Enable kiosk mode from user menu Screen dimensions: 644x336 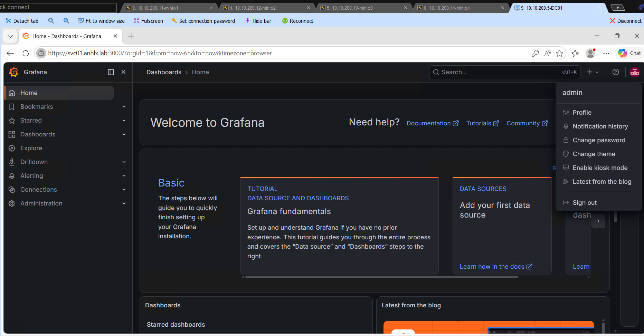tap(598, 168)
